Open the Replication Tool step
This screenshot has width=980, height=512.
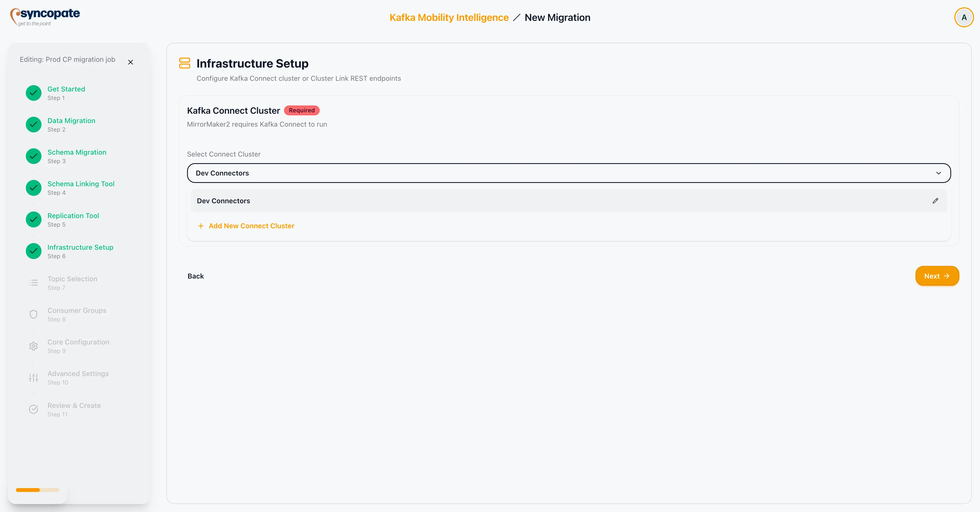pos(73,216)
